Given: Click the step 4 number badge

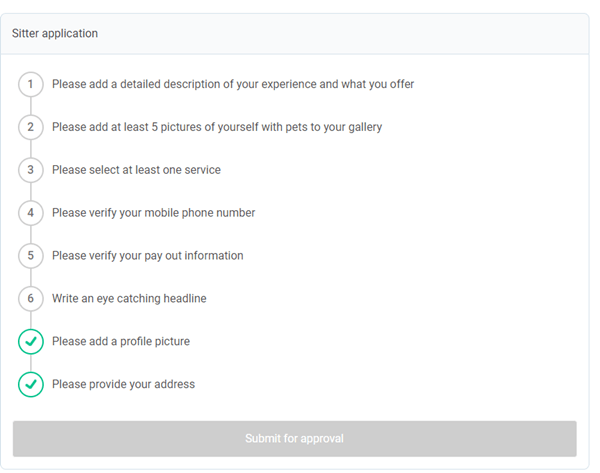Looking at the screenshot, I should point(31,213).
